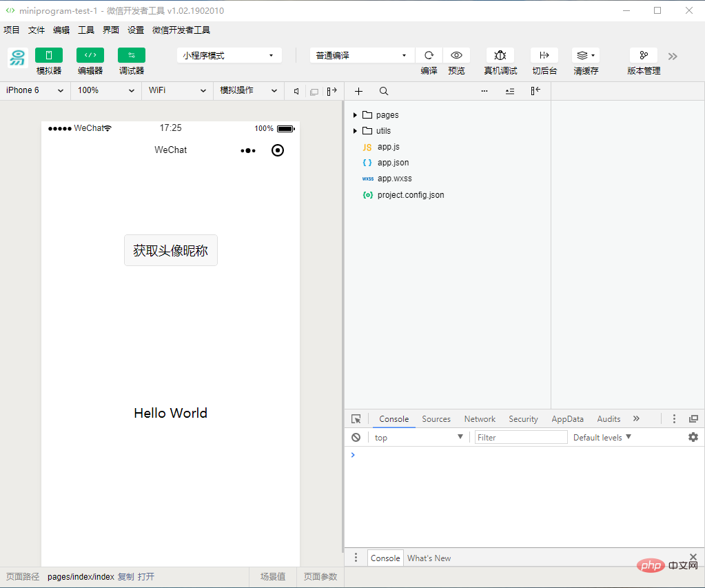Click the devtools undock window icon

[x=693, y=419]
